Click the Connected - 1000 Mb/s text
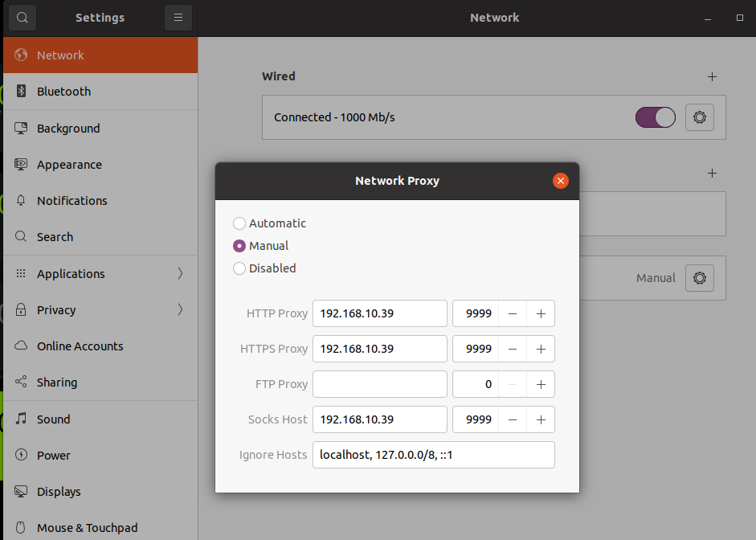Image resolution: width=756 pixels, height=540 pixels. (x=334, y=117)
